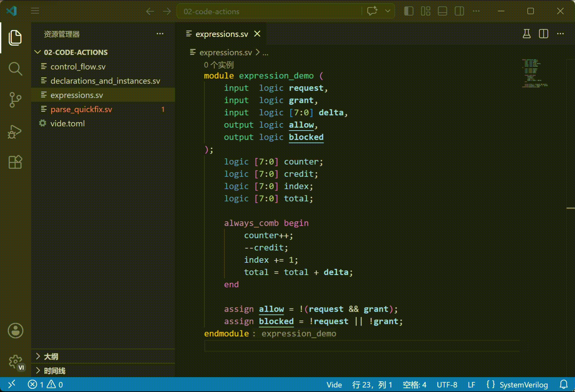Toggle the primary side bar layout icon
Image resolution: width=575 pixels, height=392 pixels.
coord(409,11)
